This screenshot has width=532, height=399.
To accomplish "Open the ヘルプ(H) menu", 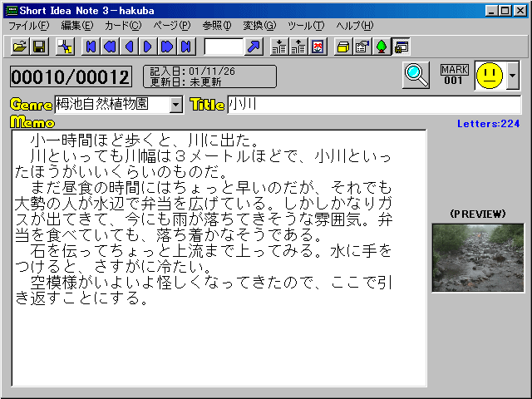I will (355, 26).
